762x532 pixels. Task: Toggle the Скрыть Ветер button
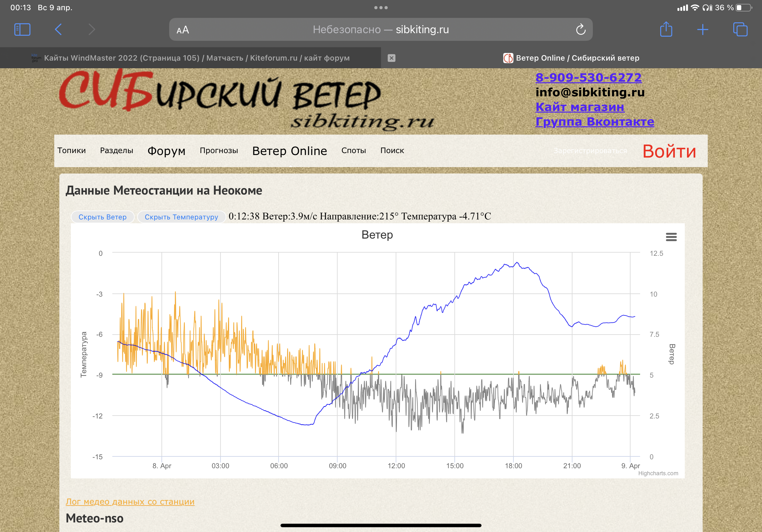[102, 217]
